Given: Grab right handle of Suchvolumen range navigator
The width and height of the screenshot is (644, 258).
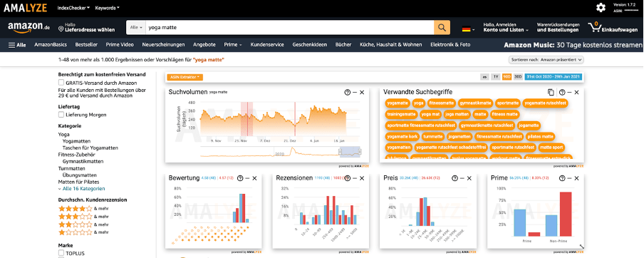Looking at the screenshot, I should [360, 152].
